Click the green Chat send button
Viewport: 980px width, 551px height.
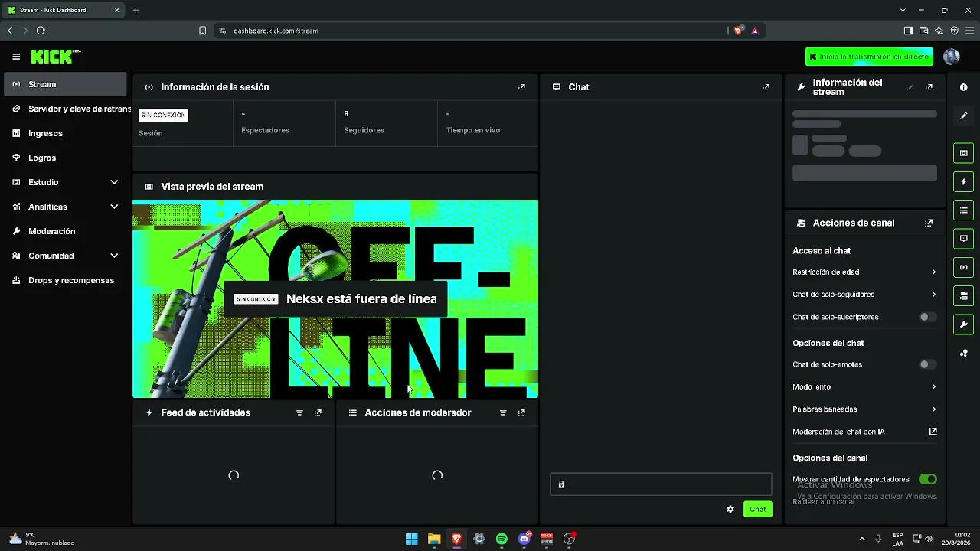click(758, 509)
